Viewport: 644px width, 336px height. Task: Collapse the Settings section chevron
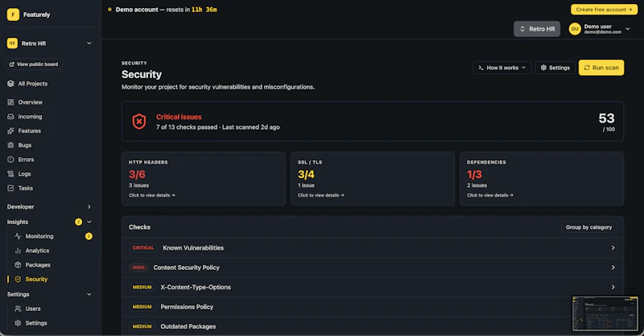(89, 294)
